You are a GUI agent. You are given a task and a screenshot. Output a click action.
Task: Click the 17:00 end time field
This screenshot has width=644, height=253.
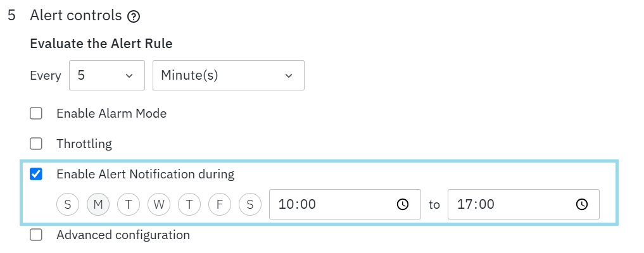coord(507,204)
